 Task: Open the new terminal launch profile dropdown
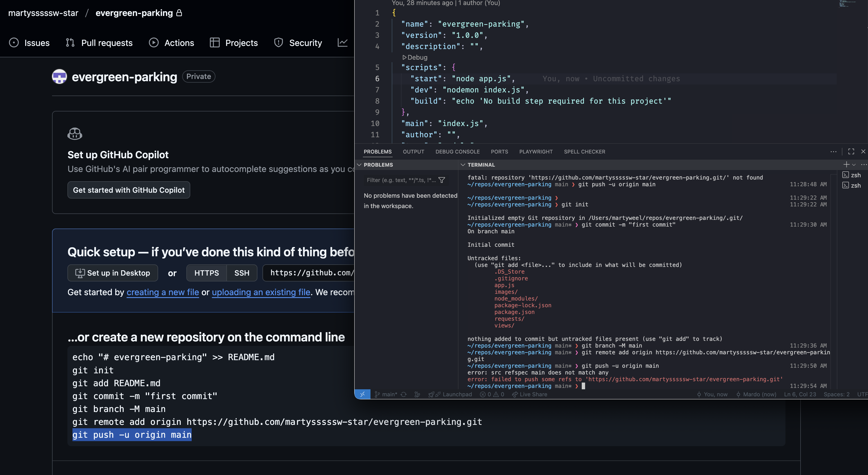tap(854, 165)
